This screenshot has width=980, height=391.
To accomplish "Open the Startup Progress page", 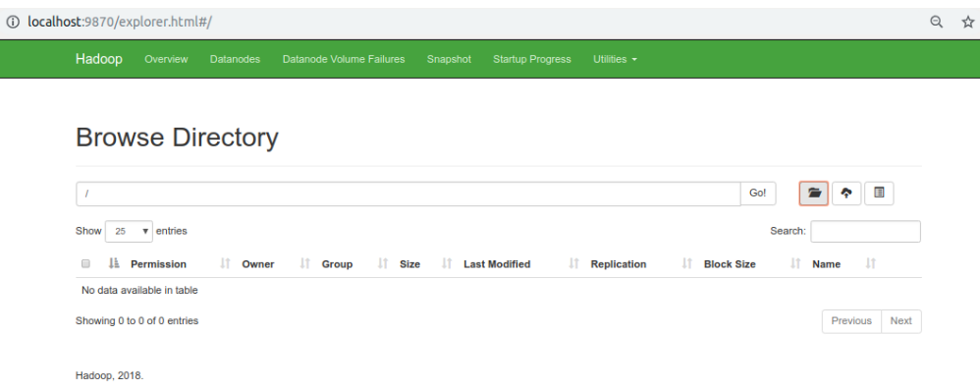I will tap(532, 59).
